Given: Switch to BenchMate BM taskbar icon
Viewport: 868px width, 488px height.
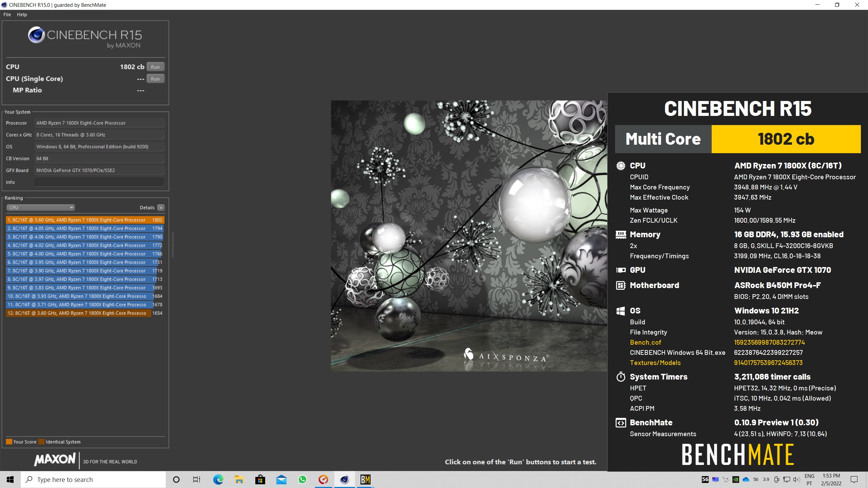Looking at the screenshot, I should [366, 480].
